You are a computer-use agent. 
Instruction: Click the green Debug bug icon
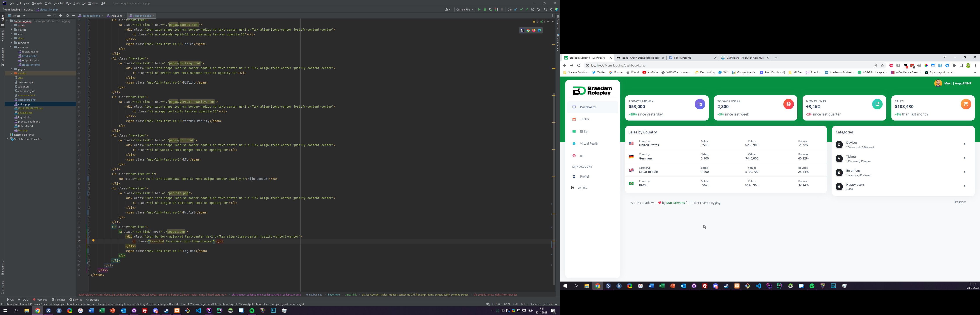[485, 9]
